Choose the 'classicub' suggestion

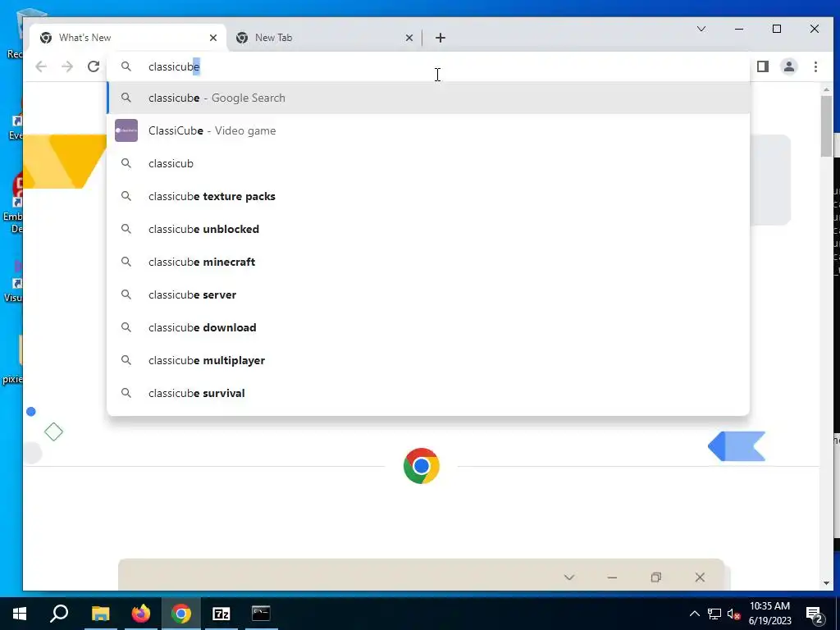pyautogui.click(x=428, y=163)
